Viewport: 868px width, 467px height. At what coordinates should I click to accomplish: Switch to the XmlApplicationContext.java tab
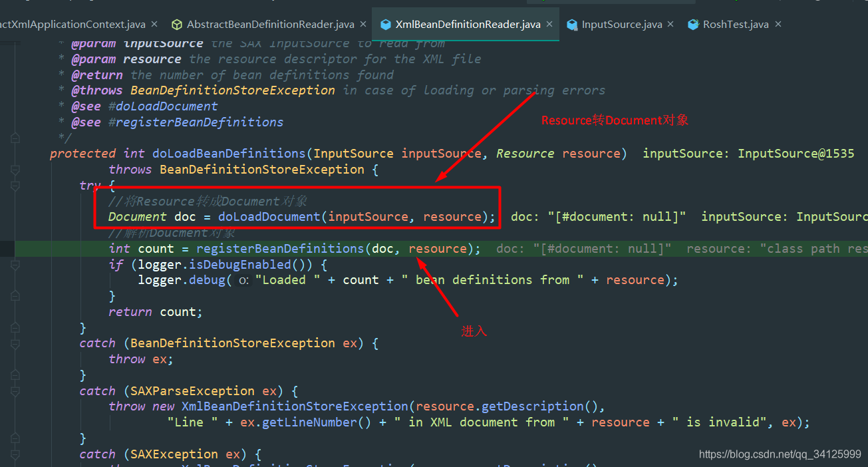pyautogui.click(x=72, y=25)
